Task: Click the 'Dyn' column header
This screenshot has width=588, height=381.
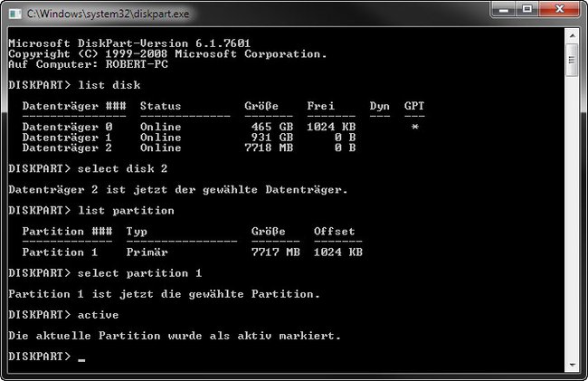Action: point(380,107)
